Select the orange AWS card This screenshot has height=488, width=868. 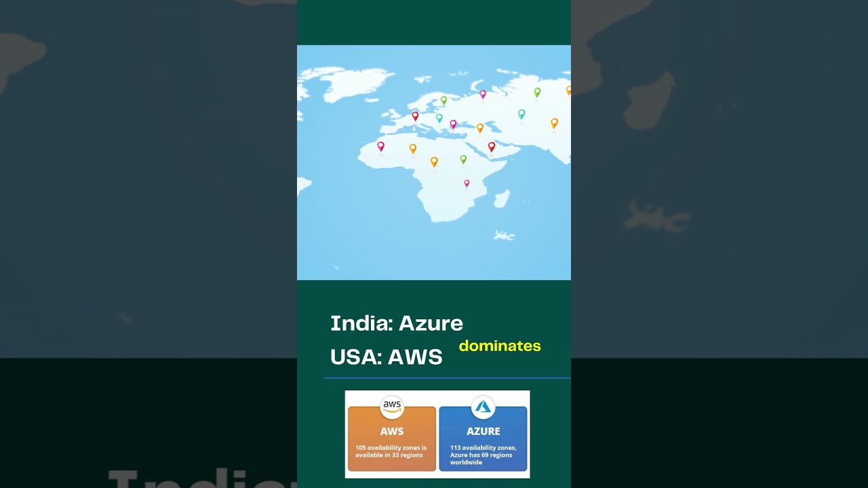392,439
